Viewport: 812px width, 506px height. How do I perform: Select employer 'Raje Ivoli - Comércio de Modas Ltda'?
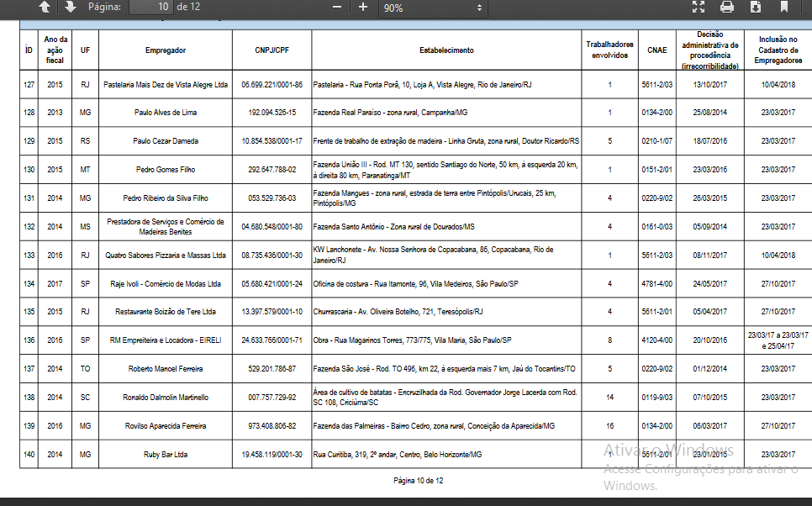tap(166, 284)
